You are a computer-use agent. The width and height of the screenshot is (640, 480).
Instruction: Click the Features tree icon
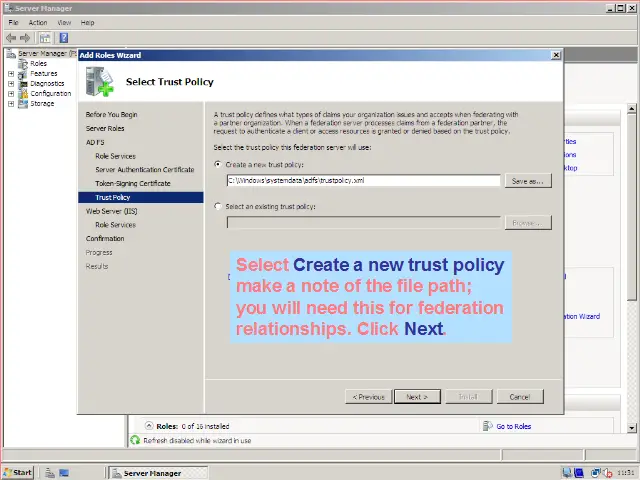click(23, 74)
